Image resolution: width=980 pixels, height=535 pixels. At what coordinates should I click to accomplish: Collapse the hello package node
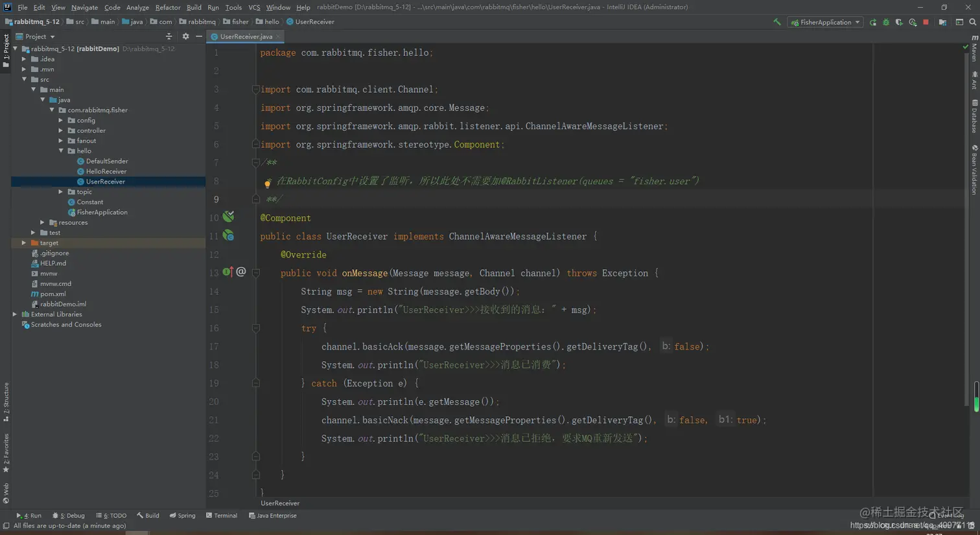[x=61, y=151]
